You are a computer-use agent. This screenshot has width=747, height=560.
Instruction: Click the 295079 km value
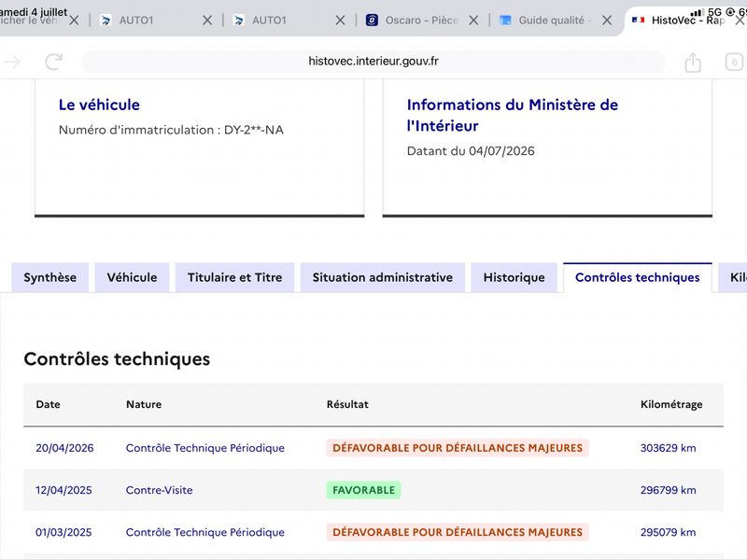pos(668,532)
